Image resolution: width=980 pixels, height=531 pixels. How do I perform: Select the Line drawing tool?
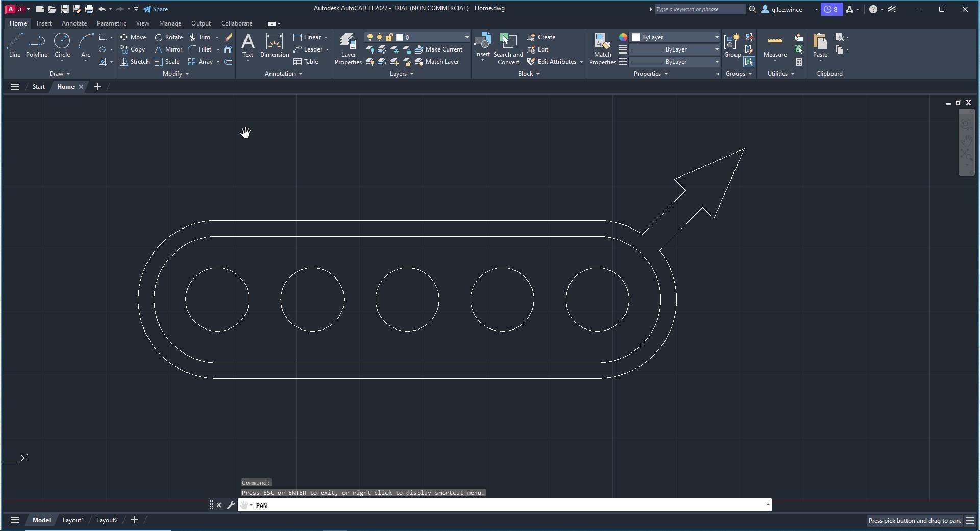15,45
